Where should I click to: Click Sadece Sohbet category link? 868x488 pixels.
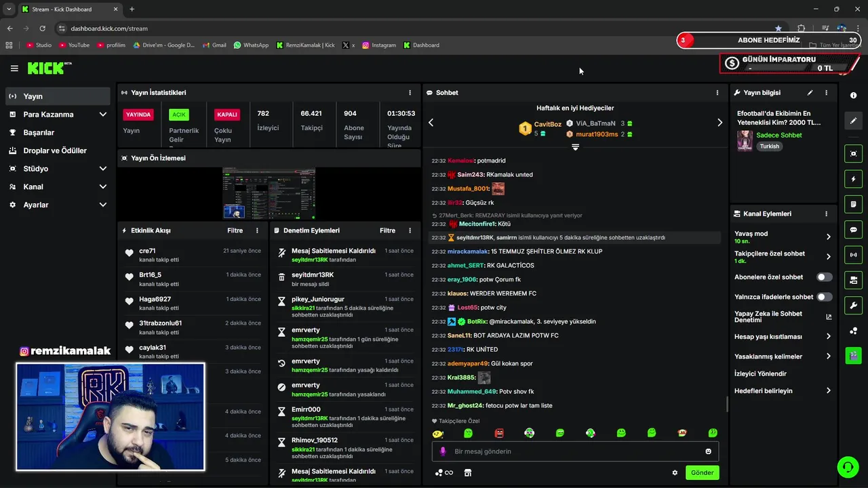(778, 136)
